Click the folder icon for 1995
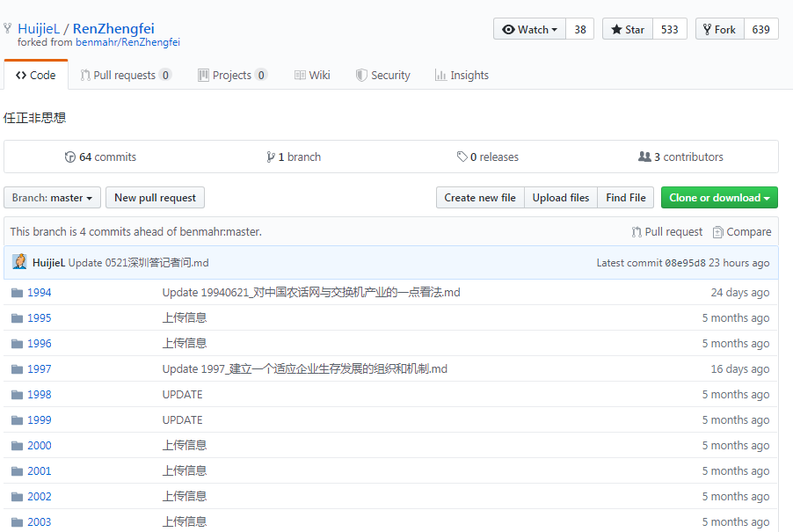This screenshot has height=532, width=793. (18, 318)
